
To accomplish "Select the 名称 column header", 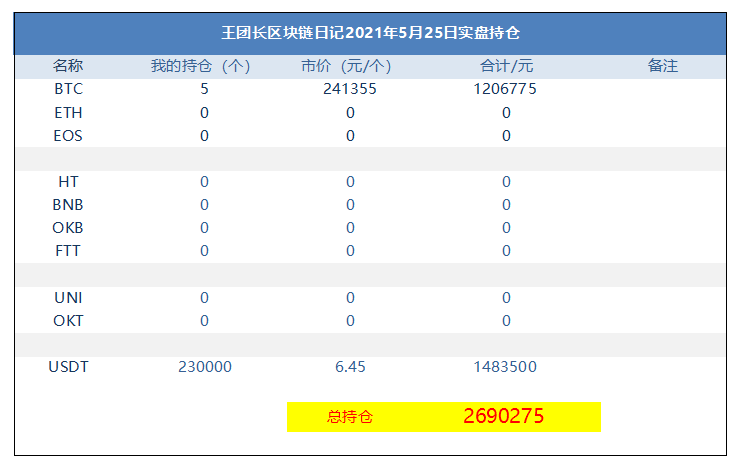I will (68, 66).
